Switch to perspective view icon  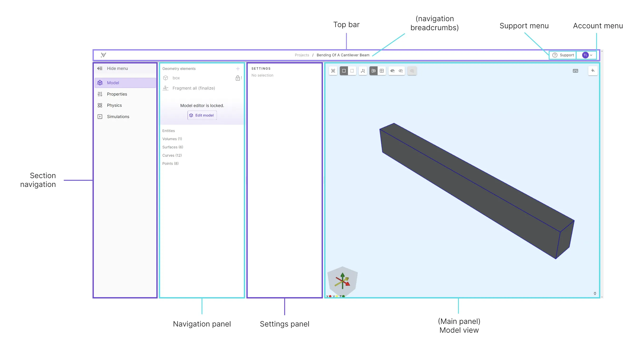[x=373, y=71]
